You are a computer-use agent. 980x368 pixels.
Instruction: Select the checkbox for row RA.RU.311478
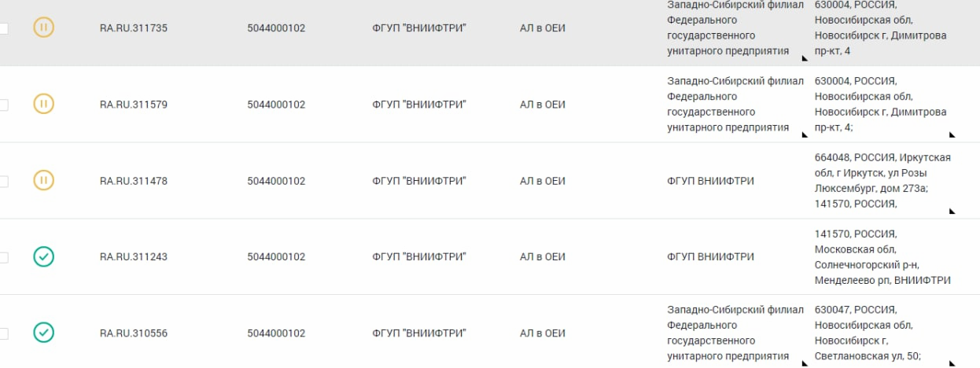(x=3, y=181)
